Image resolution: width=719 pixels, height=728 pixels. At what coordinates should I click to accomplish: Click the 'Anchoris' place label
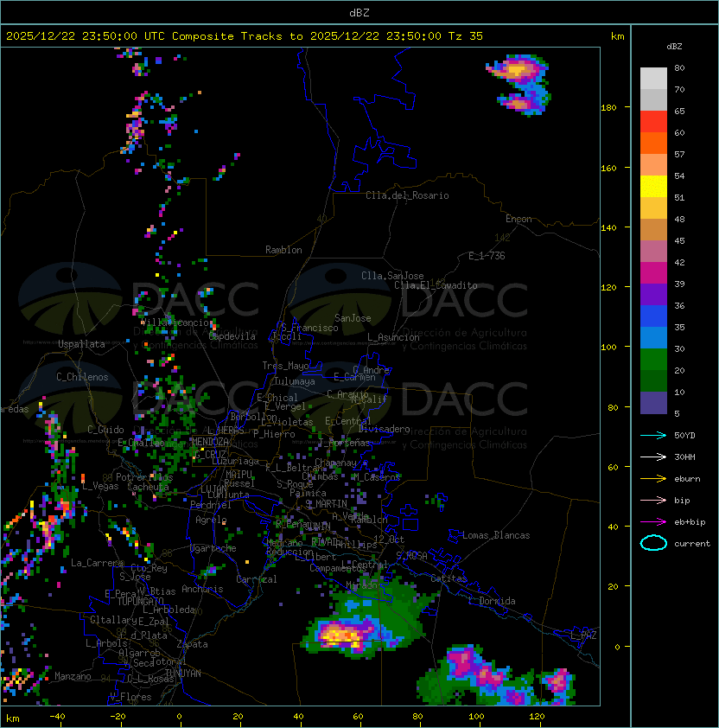[x=202, y=589]
